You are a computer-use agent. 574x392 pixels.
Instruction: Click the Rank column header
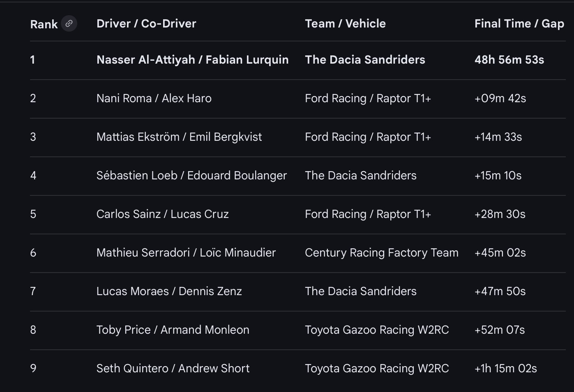pos(44,24)
